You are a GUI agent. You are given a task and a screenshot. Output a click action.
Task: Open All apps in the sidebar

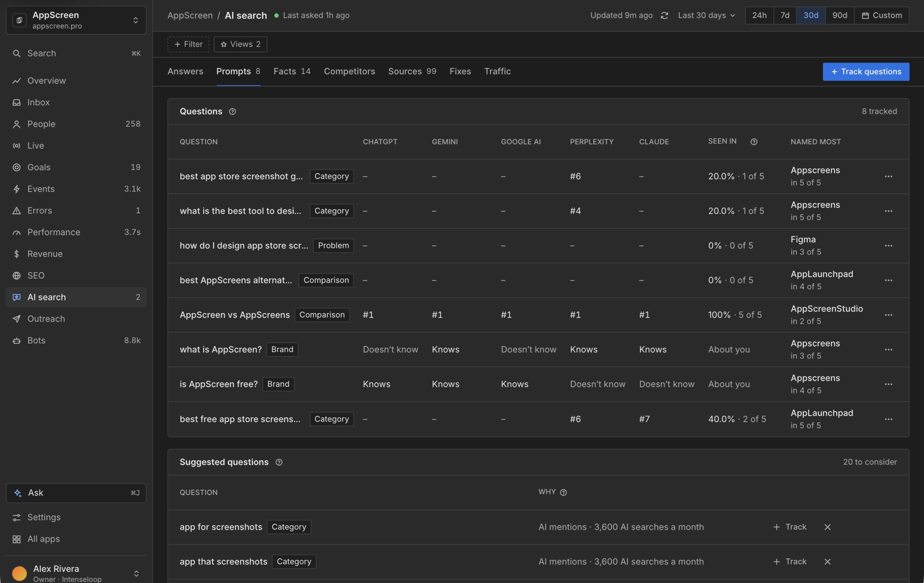(x=76, y=539)
